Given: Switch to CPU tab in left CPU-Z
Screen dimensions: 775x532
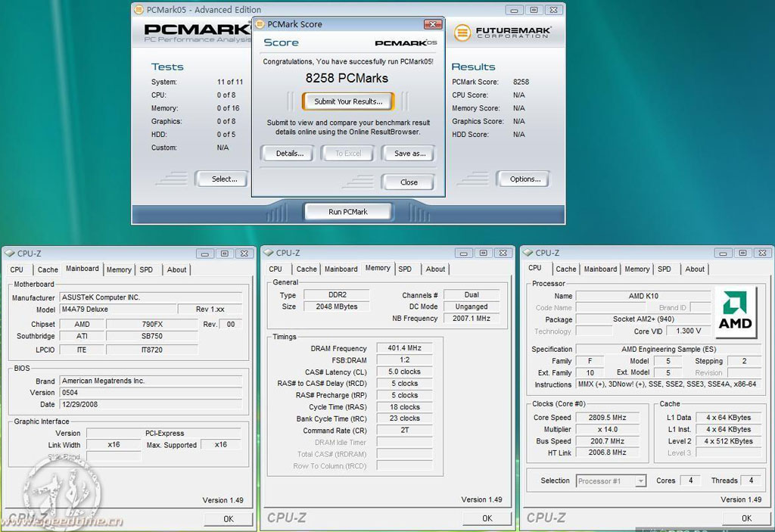Looking at the screenshot, I should coord(17,269).
